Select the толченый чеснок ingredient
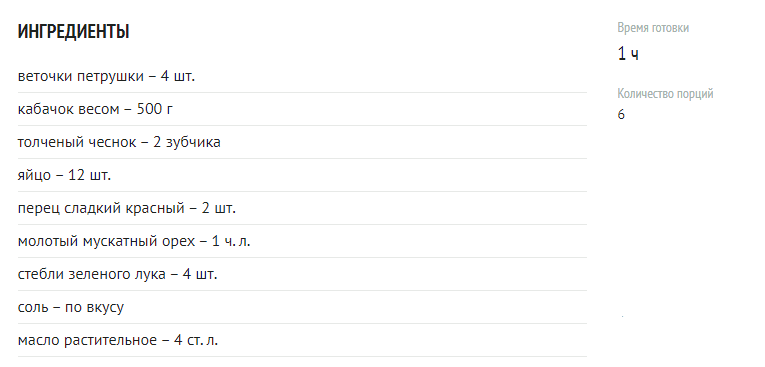Screen dimensions: 765x367 click(302, 142)
